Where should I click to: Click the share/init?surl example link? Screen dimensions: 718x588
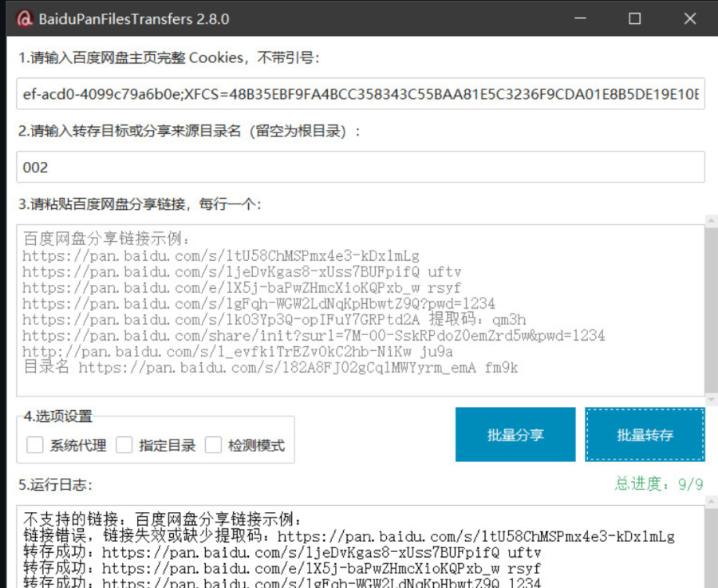coord(314,336)
